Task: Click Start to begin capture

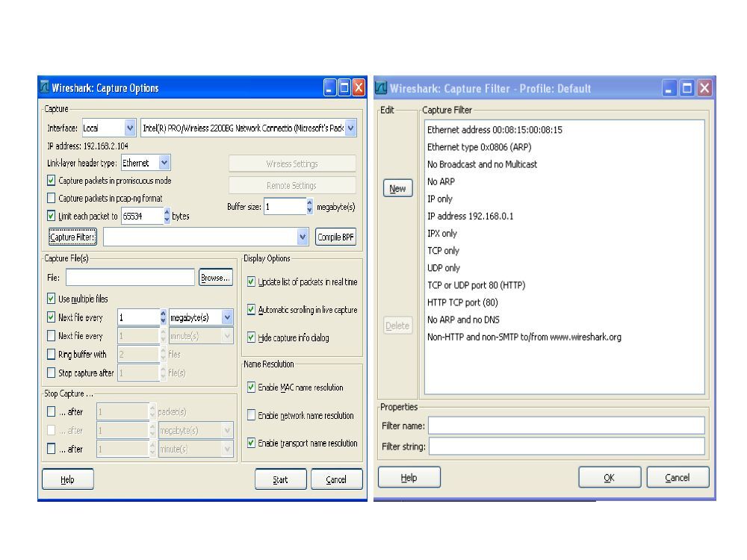Action: (x=281, y=479)
